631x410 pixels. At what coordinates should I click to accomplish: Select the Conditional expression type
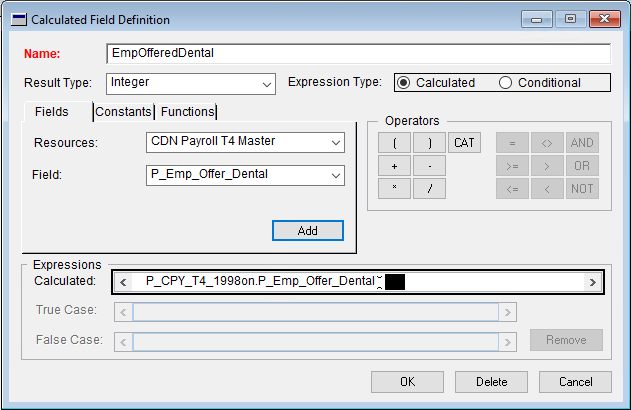(505, 83)
